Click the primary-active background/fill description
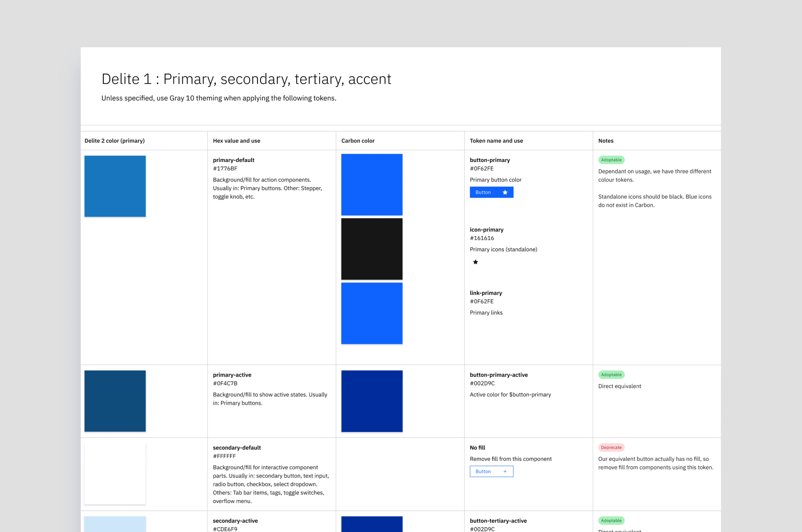This screenshot has width=802, height=532. coord(270,399)
